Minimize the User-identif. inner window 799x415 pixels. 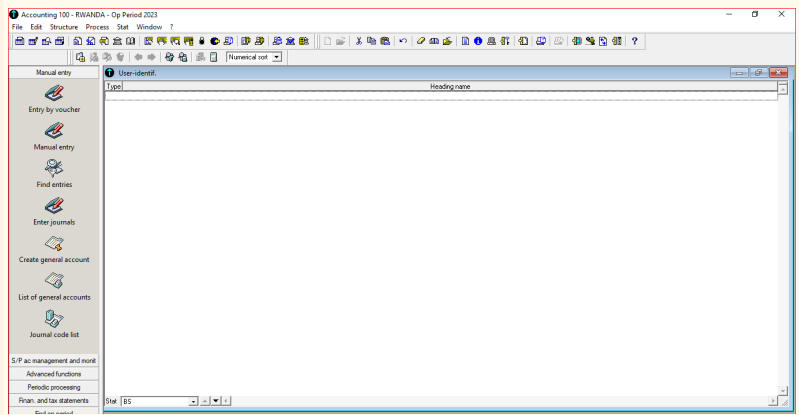tap(739, 73)
